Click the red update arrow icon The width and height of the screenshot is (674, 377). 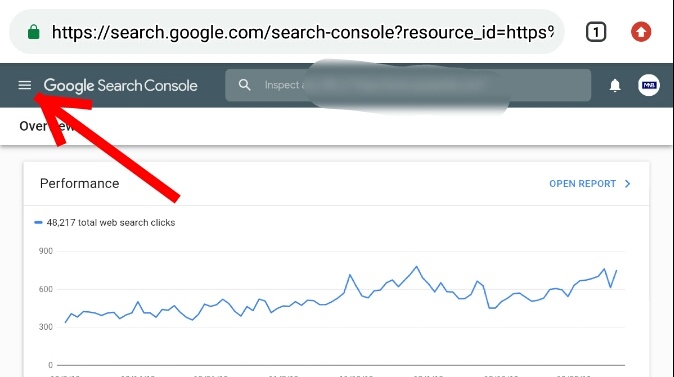641,32
